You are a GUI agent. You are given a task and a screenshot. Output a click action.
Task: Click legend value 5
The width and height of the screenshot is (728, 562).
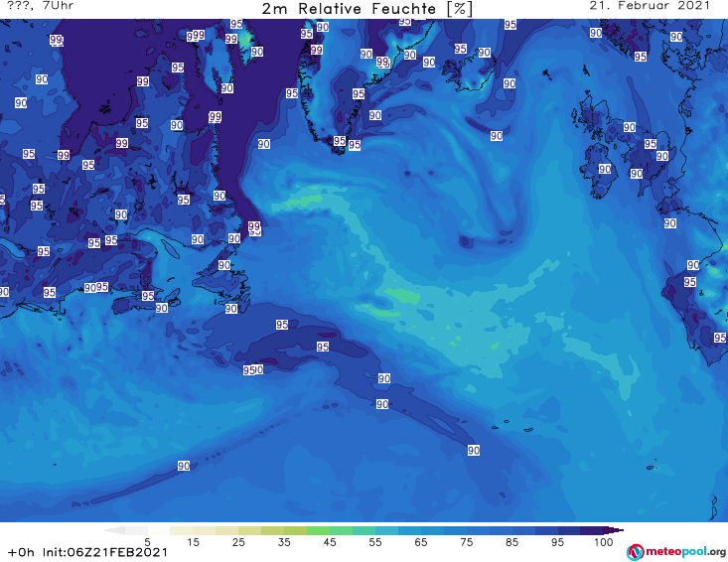point(147,542)
